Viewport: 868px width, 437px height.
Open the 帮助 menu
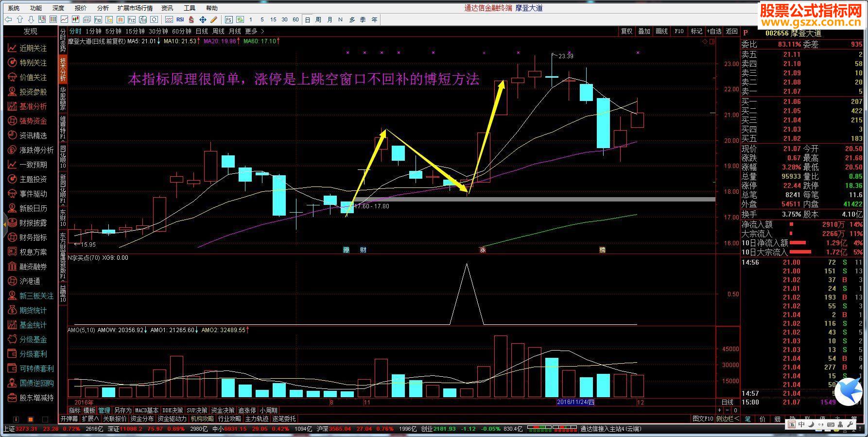(211, 8)
